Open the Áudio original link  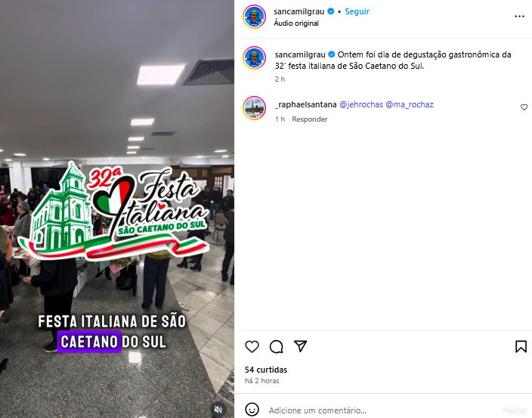(x=296, y=23)
